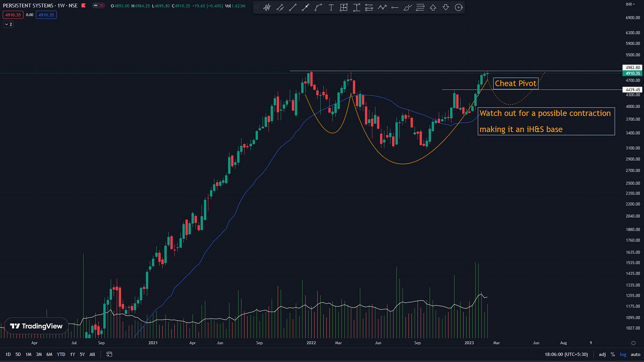Click the TradingView logo
The height and width of the screenshot is (362, 644).
point(37,326)
